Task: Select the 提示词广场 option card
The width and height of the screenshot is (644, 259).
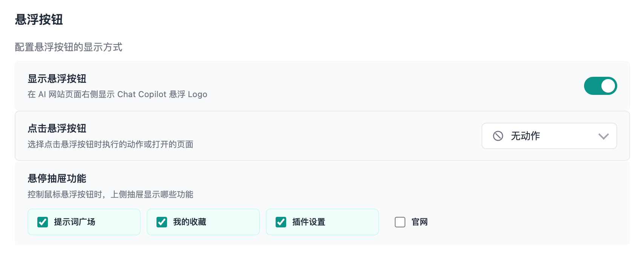Action: click(84, 222)
